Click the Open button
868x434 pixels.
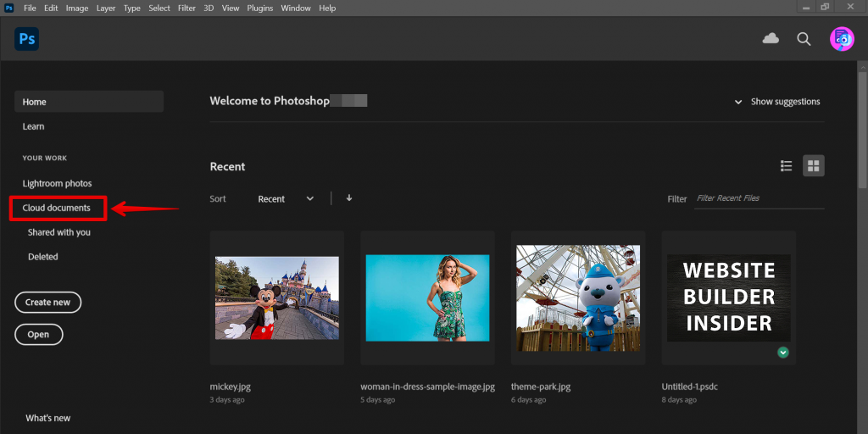click(38, 335)
